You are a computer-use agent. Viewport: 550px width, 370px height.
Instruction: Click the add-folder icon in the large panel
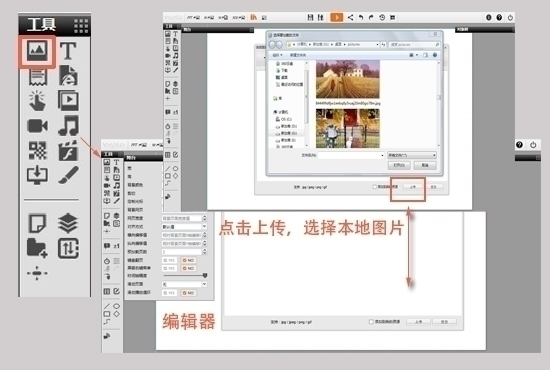coord(37,248)
